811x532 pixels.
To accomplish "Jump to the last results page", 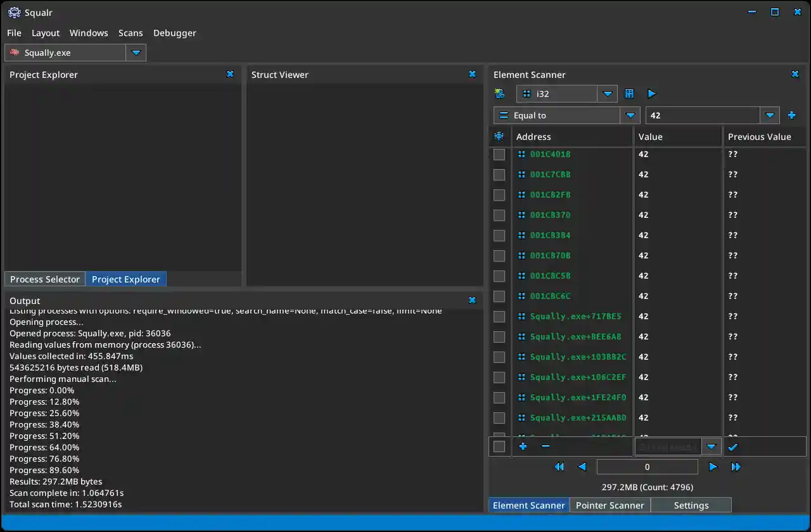I will (736, 467).
